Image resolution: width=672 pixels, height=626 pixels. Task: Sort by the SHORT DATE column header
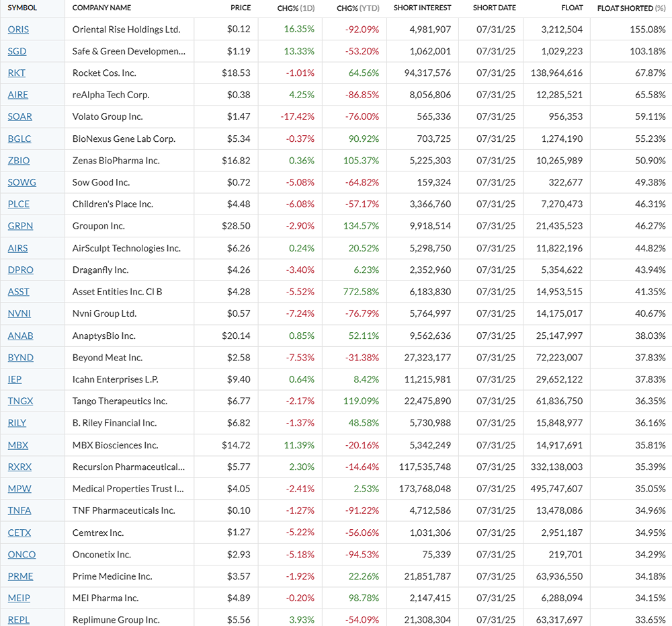click(494, 7)
